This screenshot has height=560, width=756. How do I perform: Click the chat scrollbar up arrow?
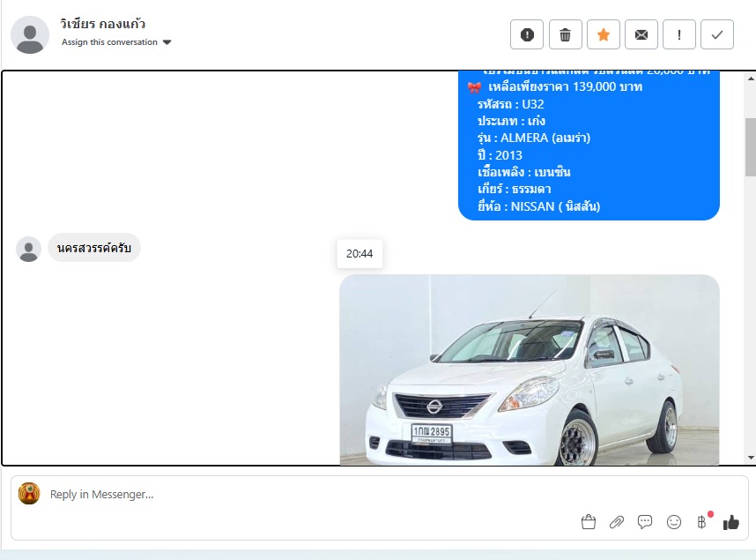click(751, 78)
